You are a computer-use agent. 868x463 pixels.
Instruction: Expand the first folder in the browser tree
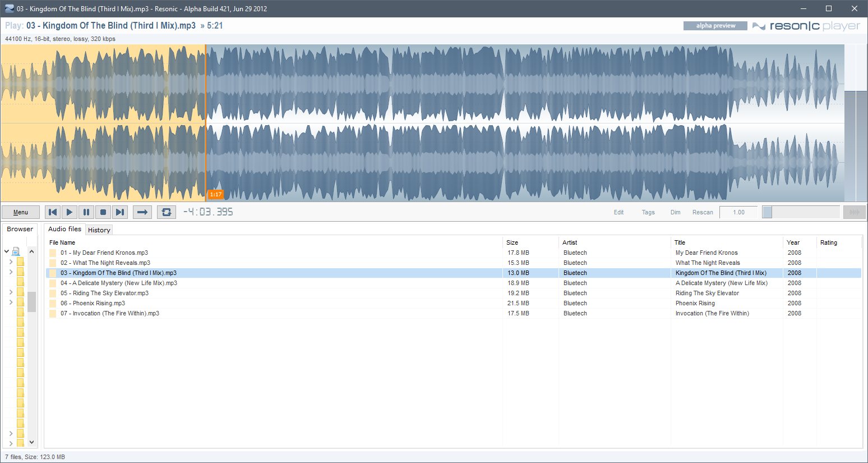coord(11,262)
